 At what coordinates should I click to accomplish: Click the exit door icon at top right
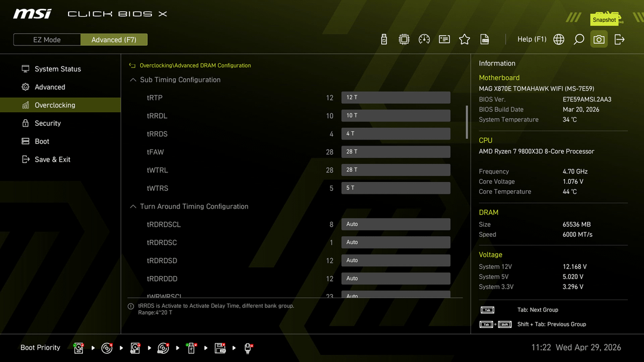pyautogui.click(x=620, y=39)
